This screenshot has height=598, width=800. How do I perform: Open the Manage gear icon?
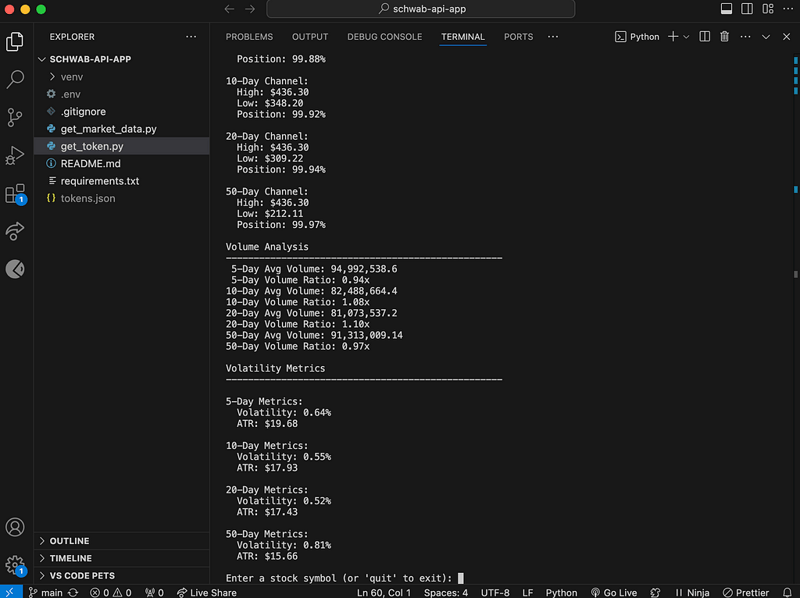(15, 563)
